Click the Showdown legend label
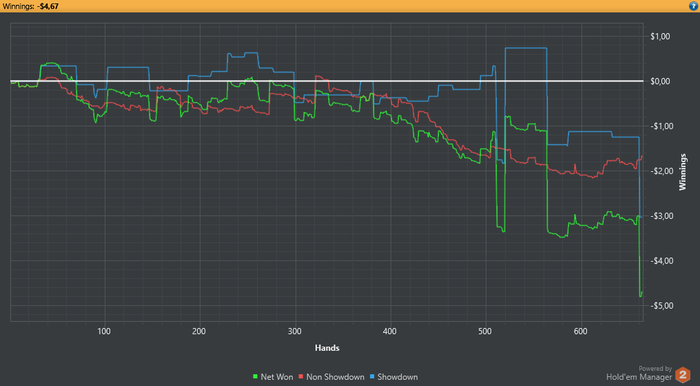 [398, 377]
